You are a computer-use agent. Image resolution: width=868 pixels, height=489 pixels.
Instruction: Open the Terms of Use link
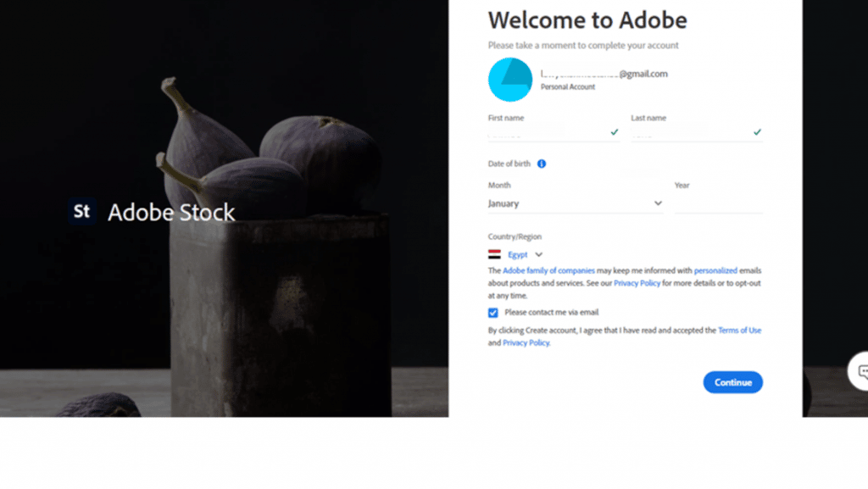coord(739,331)
